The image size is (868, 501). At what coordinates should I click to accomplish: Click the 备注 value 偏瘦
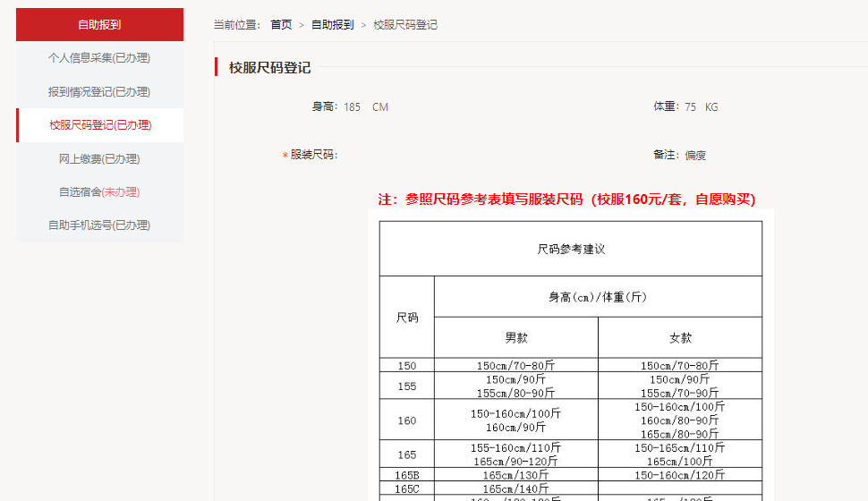point(695,155)
